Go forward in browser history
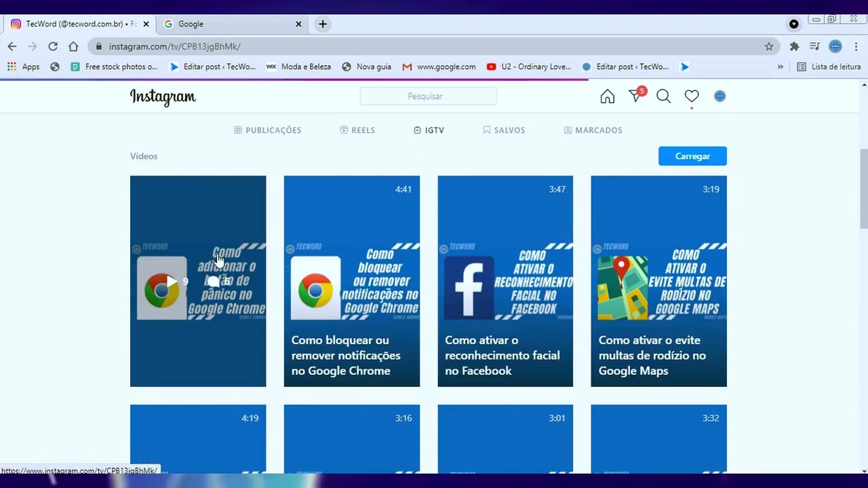 (32, 46)
